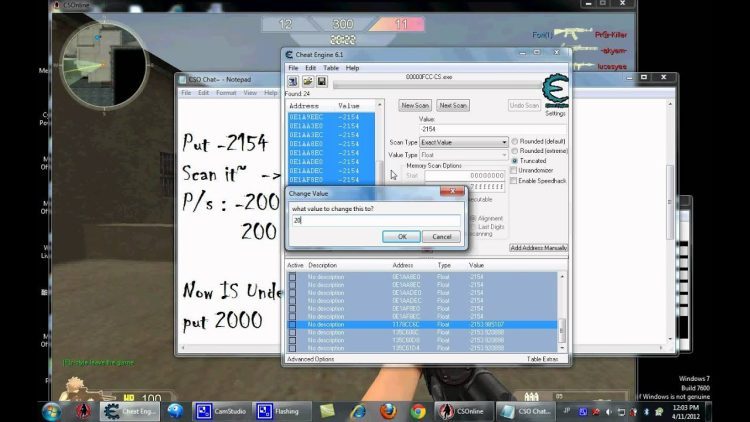Click the JP language indicator in tray
The height and width of the screenshot is (422, 750).
pos(567,411)
